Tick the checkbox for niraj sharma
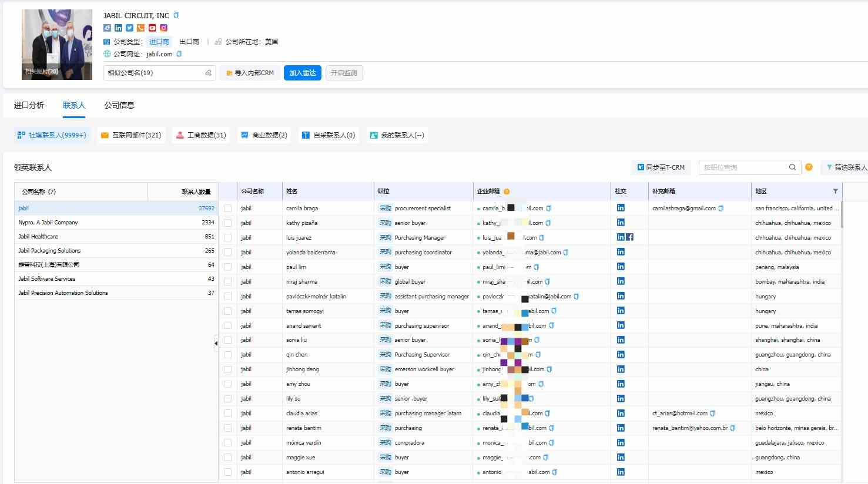868x484 pixels. coord(227,281)
